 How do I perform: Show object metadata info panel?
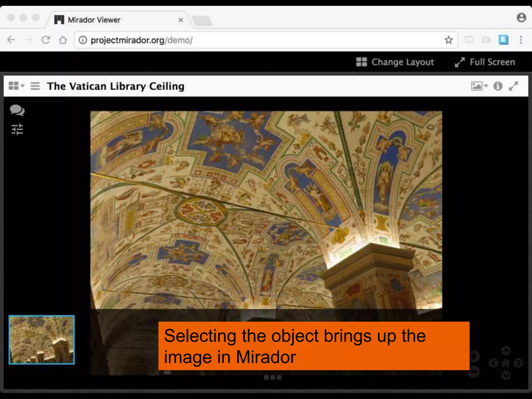498,86
